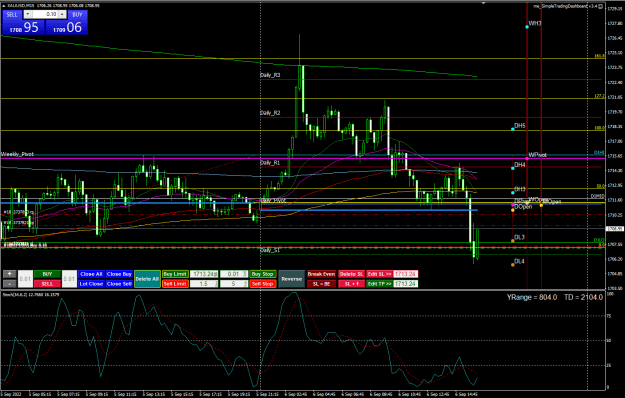Screen dimensions: 625x398
Task: Click the Weekly_Pivot label on the left
Action: pos(17,154)
